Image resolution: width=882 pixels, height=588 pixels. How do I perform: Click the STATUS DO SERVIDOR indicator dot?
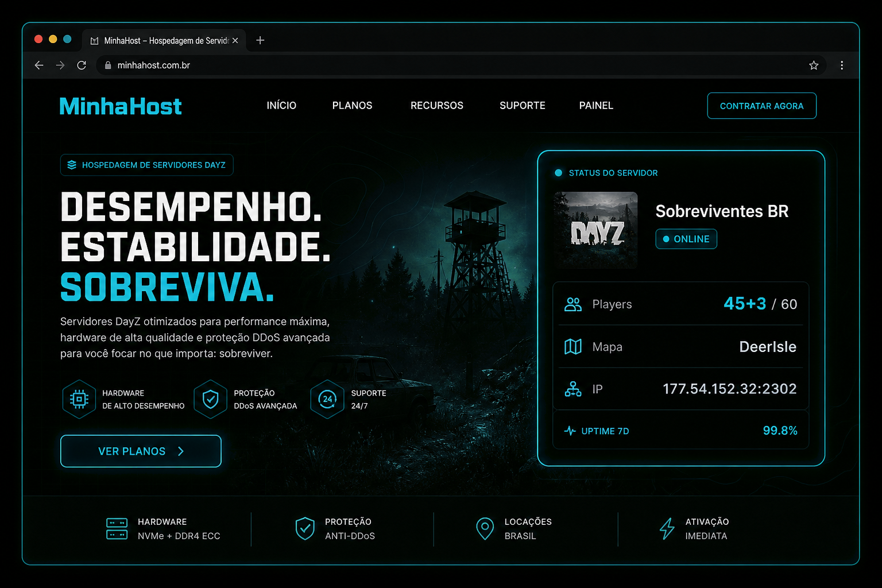pos(558,173)
